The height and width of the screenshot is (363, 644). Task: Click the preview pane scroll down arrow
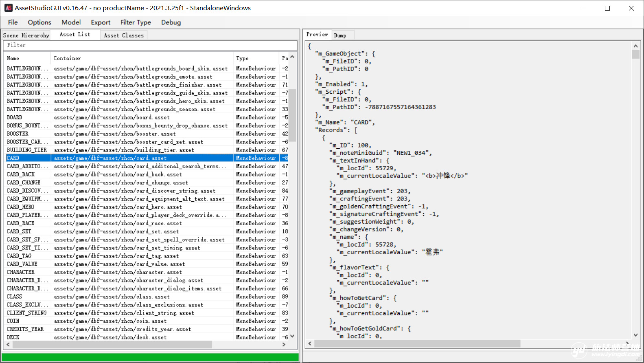point(636,335)
